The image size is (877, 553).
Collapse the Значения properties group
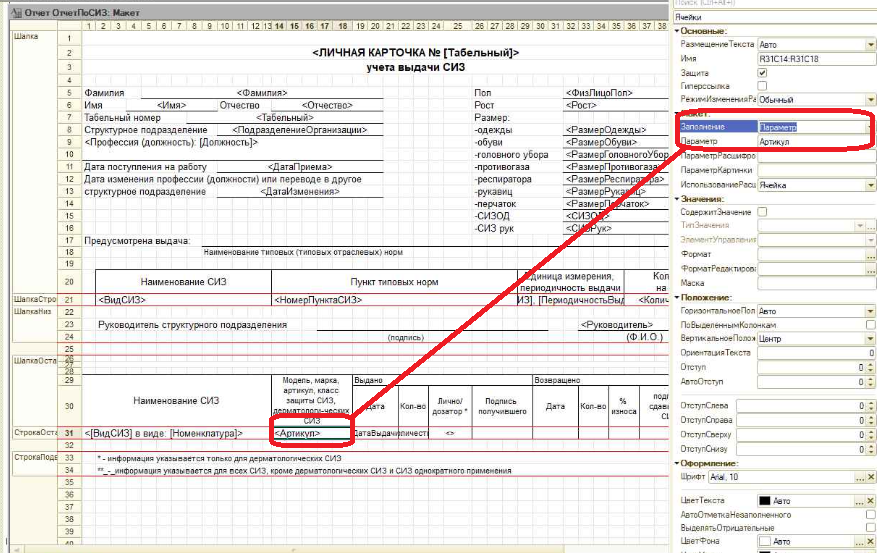[677, 198]
